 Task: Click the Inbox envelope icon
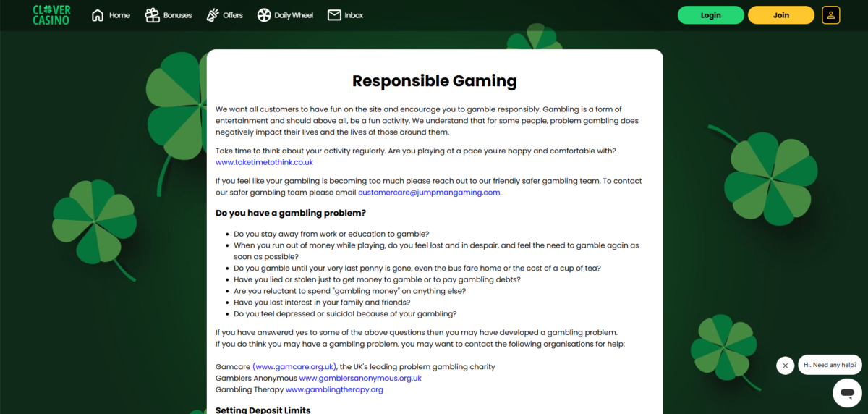click(x=333, y=15)
